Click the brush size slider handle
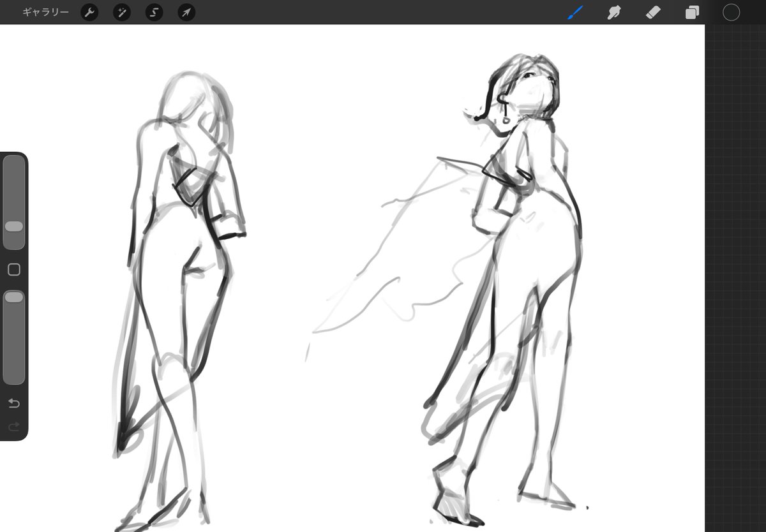 (x=13, y=226)
